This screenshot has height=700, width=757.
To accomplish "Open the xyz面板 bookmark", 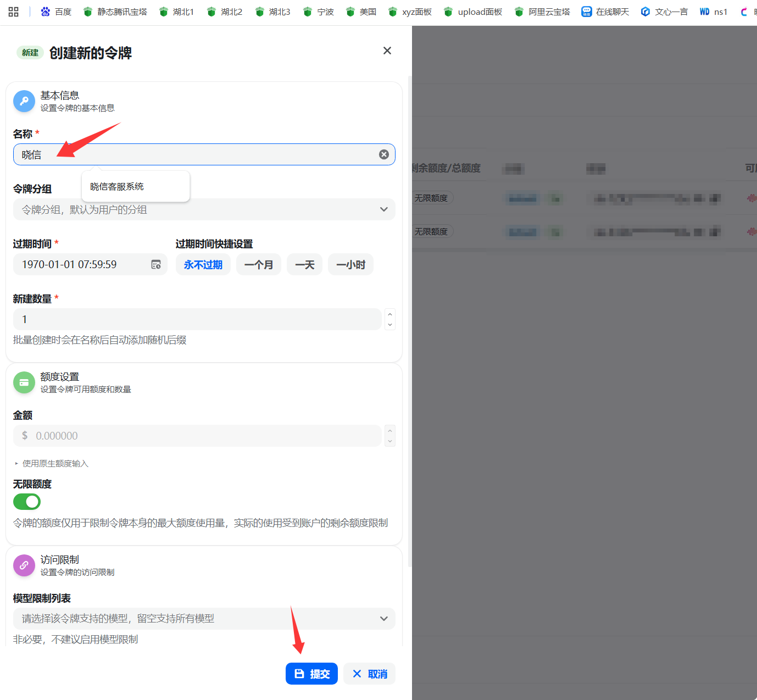I will click(x=410, y=12).
